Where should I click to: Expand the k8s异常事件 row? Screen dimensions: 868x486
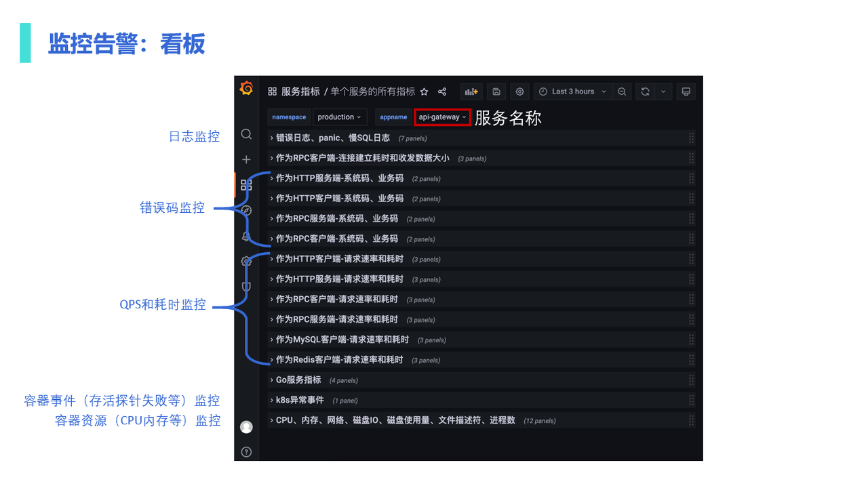click(298, 400)
